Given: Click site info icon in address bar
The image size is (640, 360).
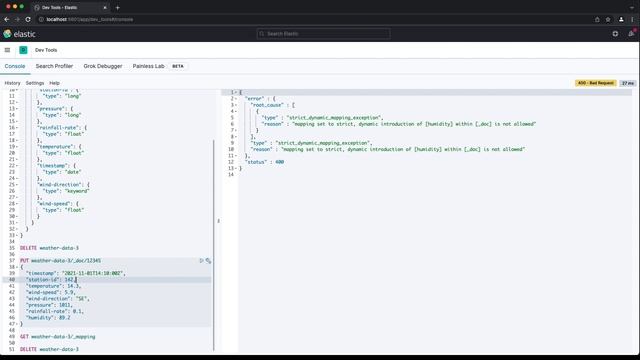Looking at the screenshot, I should (41, 19).
